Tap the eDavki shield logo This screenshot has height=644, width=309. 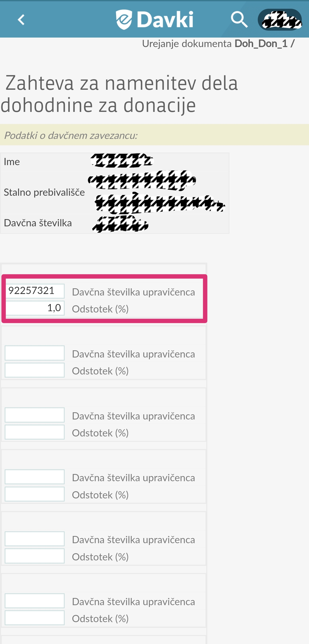pyautogui.click(x=124, y=20)
